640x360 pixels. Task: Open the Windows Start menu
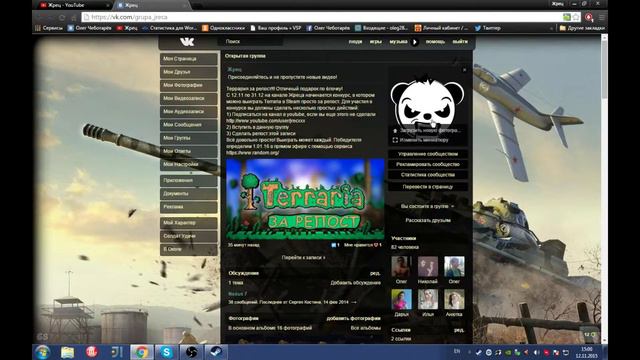click(42, 352)
